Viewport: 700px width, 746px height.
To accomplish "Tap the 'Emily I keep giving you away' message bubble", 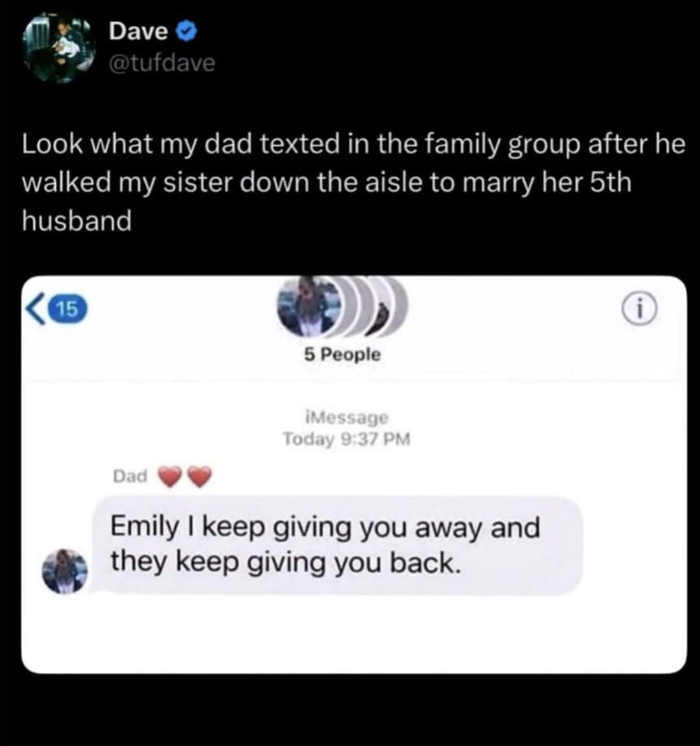I will click(x=337, y=545).
